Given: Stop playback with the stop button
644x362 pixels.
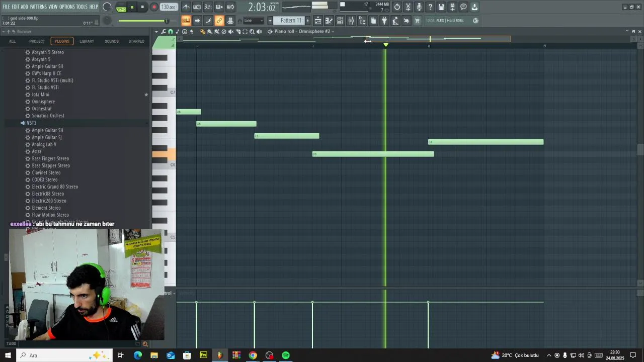Looking at the screenshot, I should (x=142, y=7).
